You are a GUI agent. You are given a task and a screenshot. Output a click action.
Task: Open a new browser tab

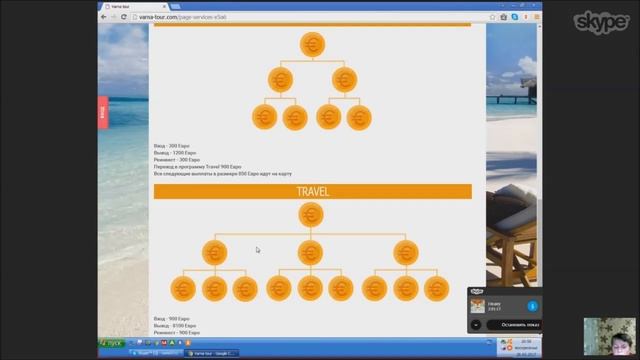(x=176, y=6)
